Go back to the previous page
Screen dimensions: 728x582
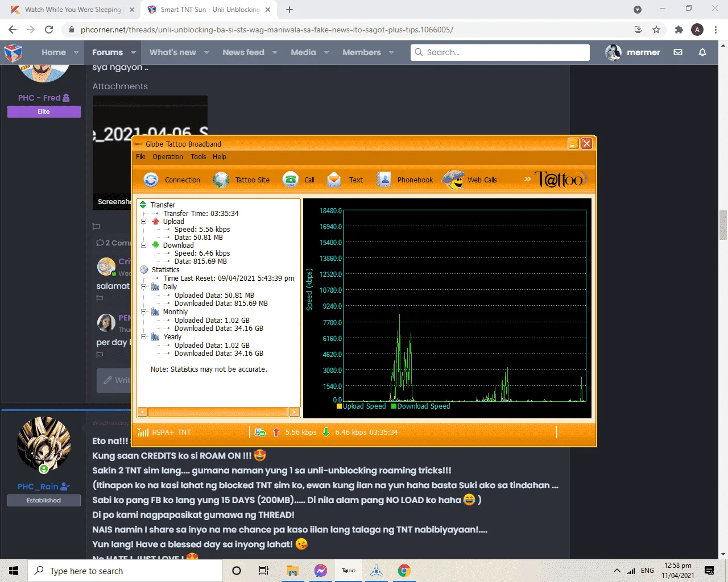(x=13, y=30)
